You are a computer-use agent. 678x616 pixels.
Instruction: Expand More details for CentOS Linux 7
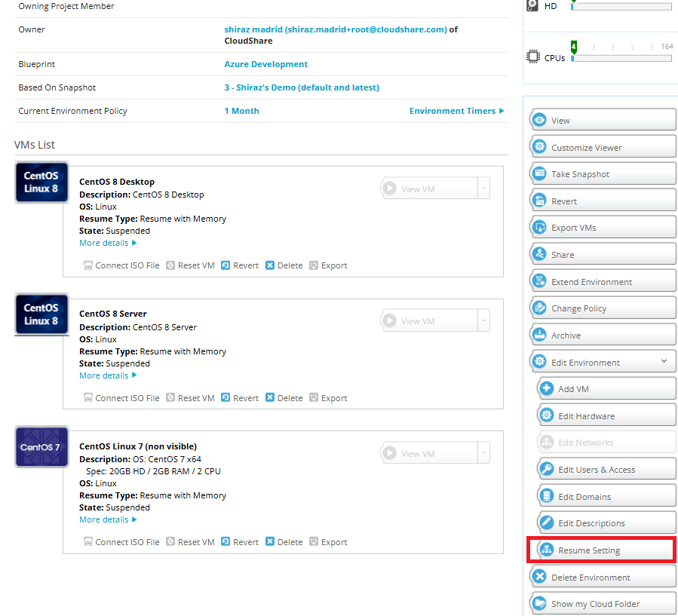tap(108, 519)
